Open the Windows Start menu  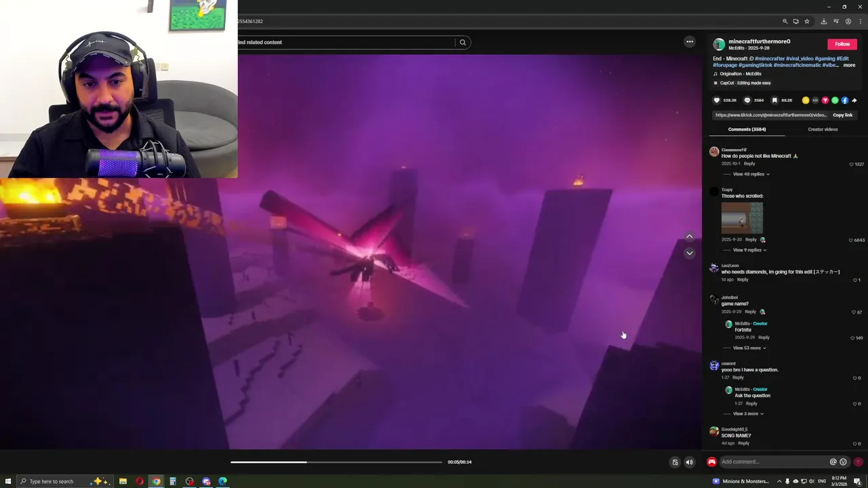[8, 481]
